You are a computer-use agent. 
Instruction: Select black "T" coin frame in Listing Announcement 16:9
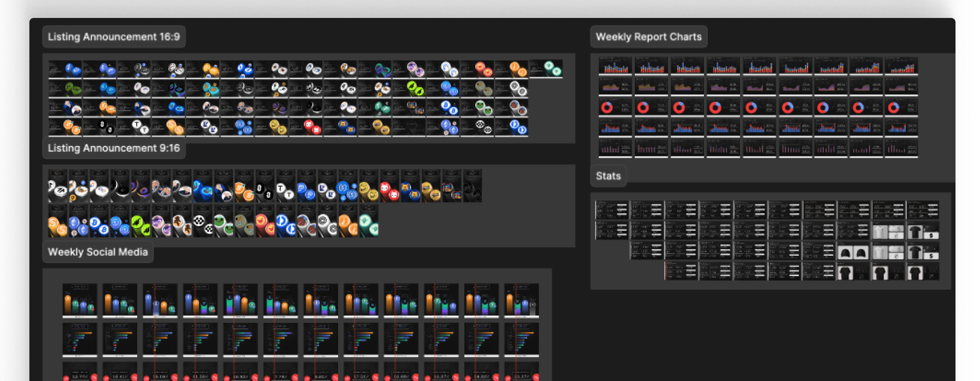point(134,127)
